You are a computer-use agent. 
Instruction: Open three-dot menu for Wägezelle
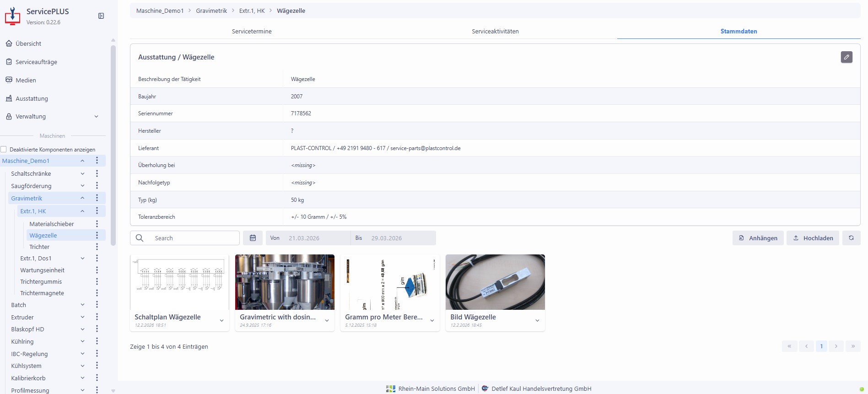[97, 235]
